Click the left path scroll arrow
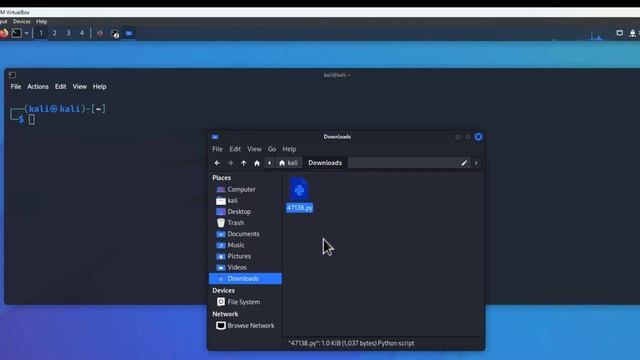The height and width of the screenshot is (360, 640). [269, 163]
